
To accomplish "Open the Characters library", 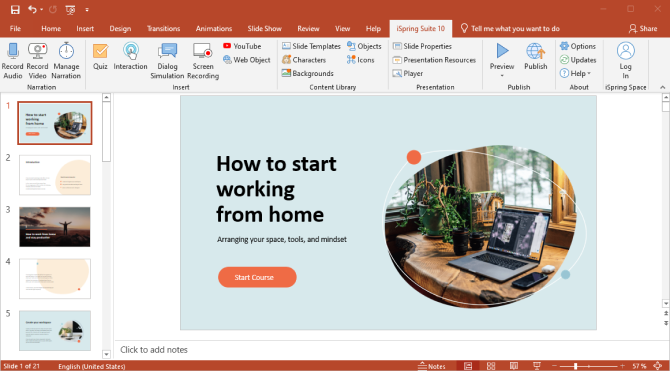I will click(304, 60).
